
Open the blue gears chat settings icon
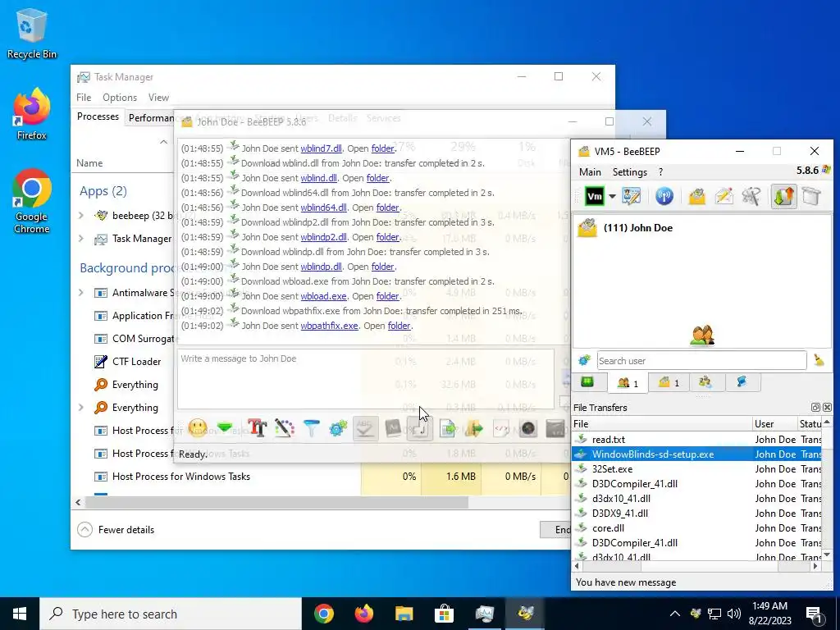338,428
